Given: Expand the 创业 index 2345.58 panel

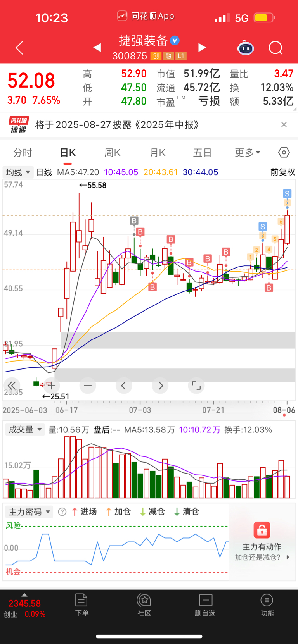Looking at the screenshot, I should 24,606.
